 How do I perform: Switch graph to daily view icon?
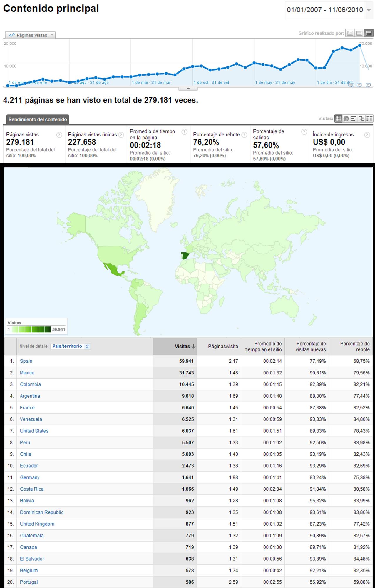[350, 33]
